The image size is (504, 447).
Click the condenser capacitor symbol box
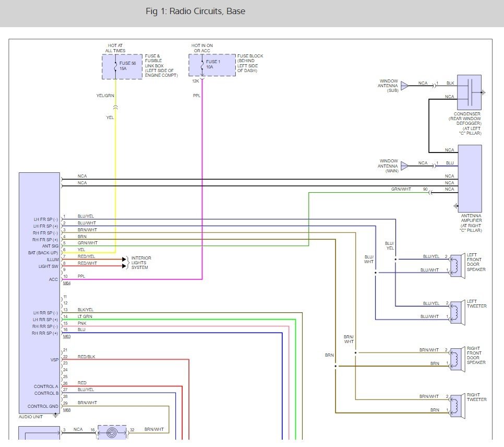click(469, 92)
